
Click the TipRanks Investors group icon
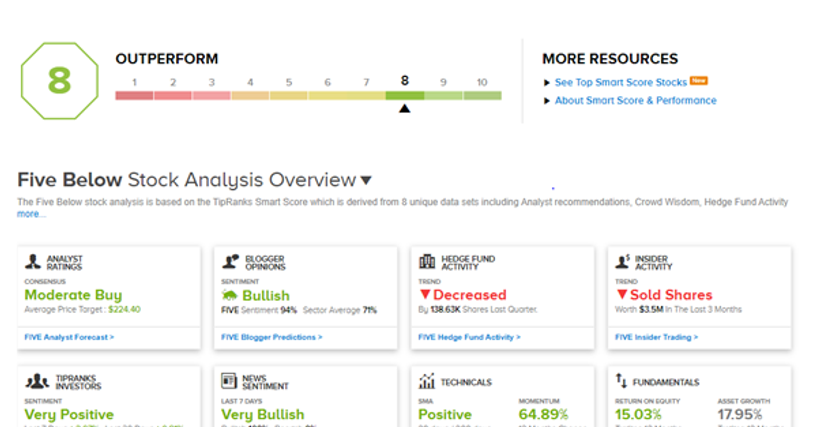pos(37,381)
